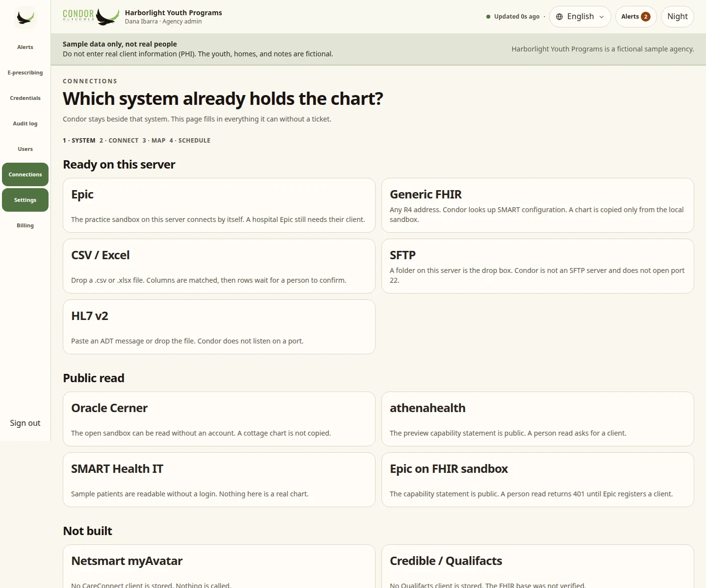Go to step 4 · SCHEDULE

click(190, 140)
